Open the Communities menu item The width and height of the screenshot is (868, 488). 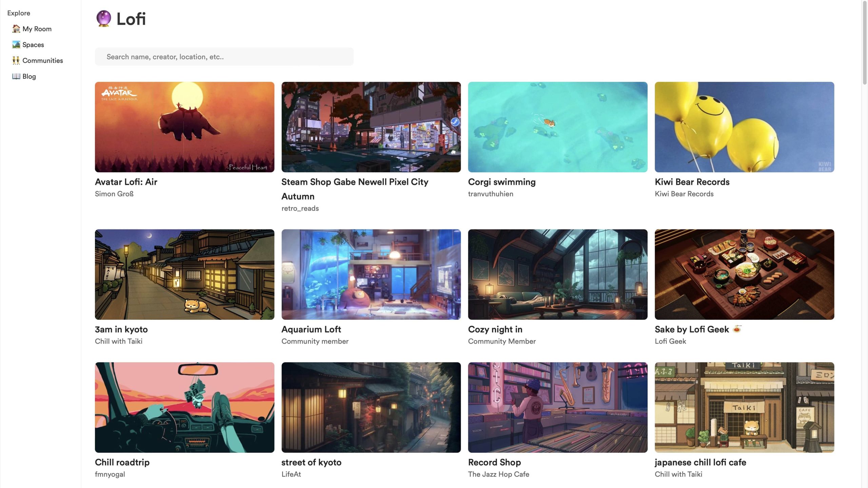point(42,60)
